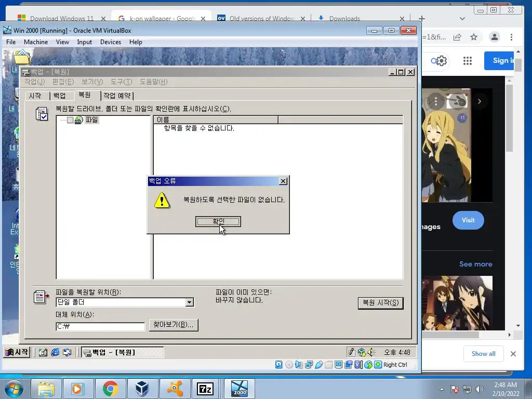Image resolution: width=532 pixels, height=399 pixels.
Task: Click the VirtualBox icon on host taskbar
Action: click(142, 389)
